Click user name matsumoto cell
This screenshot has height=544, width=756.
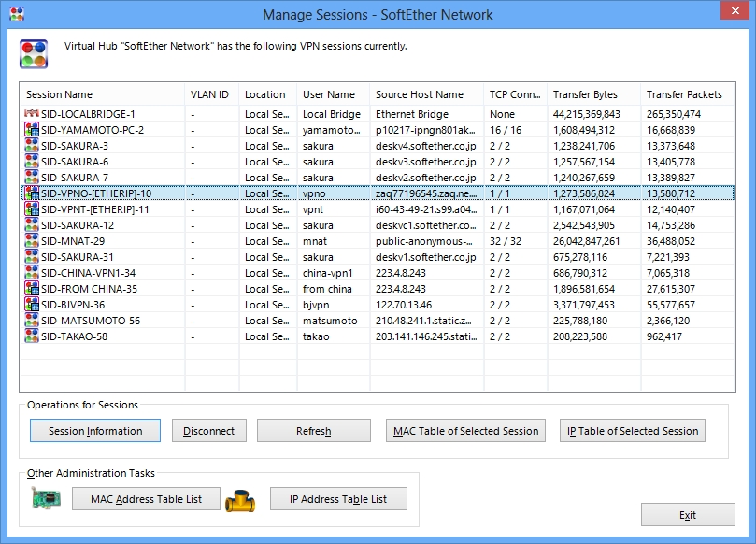tap(330, 322)
